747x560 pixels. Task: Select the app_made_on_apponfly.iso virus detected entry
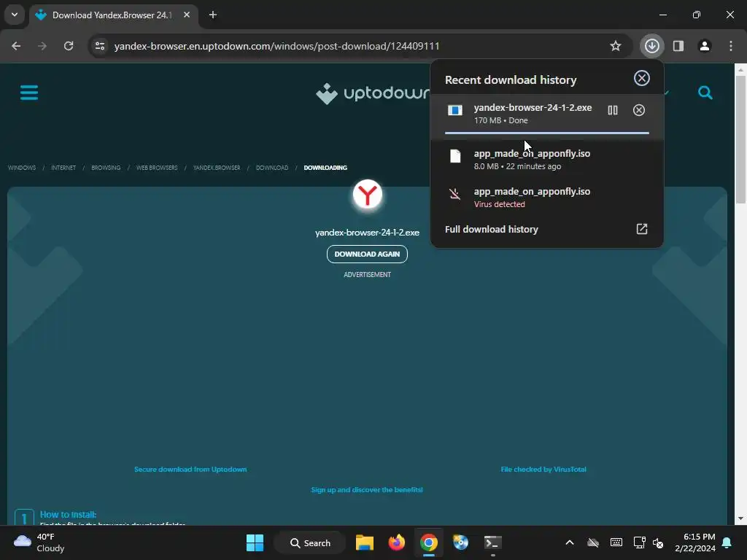tap(547, 197)
